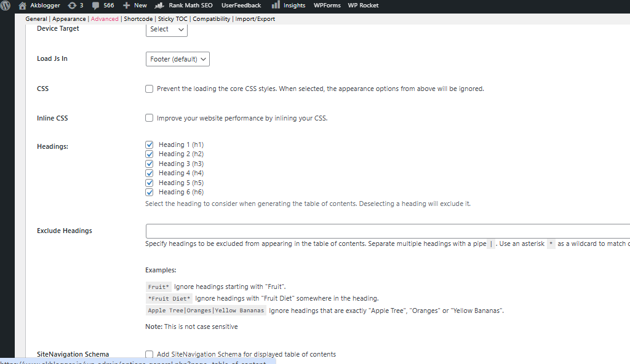Open updates via the refresh icon
The width and height of the screenshot is (630, 364).
point(72,6)
